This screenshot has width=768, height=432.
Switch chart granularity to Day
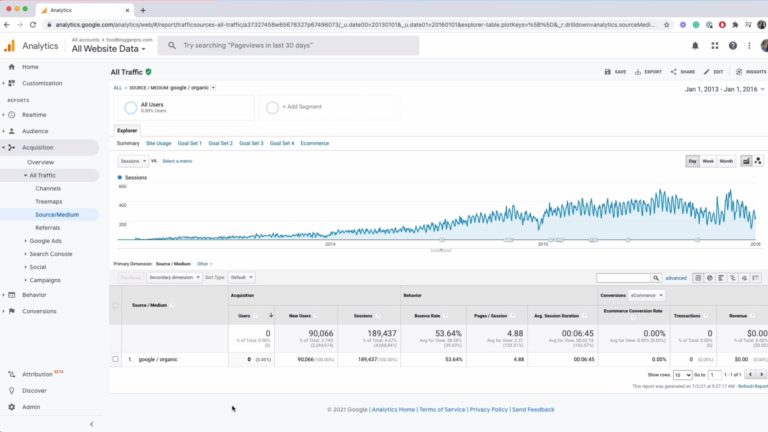693,161
